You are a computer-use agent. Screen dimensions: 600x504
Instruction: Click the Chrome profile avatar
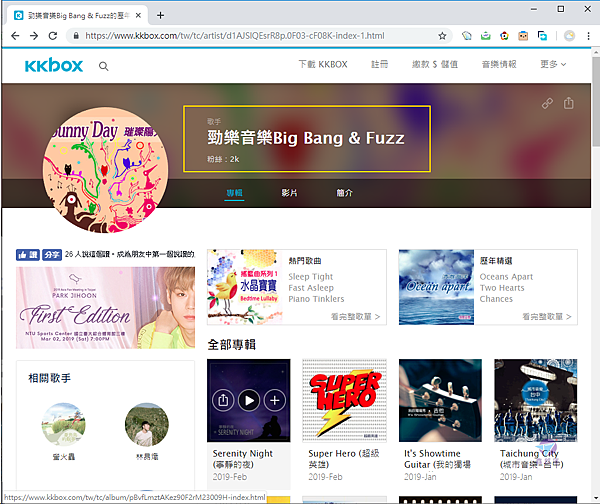[x=569, y=36]
